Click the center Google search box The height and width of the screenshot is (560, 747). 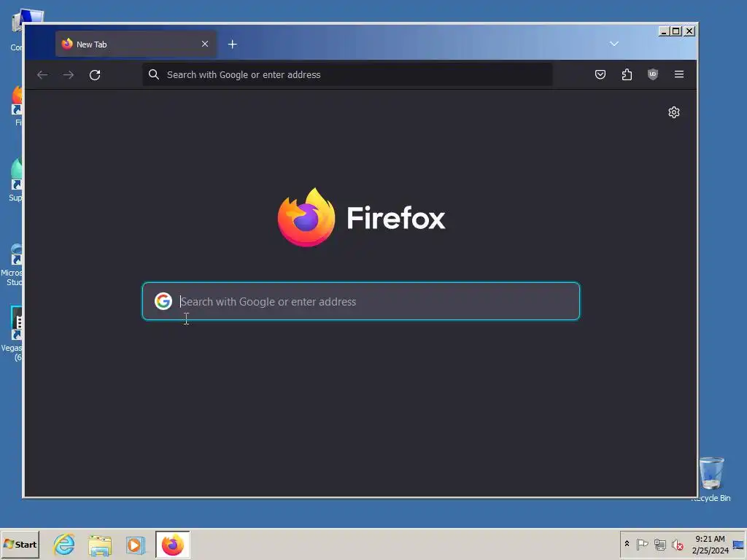click(360, 301)
